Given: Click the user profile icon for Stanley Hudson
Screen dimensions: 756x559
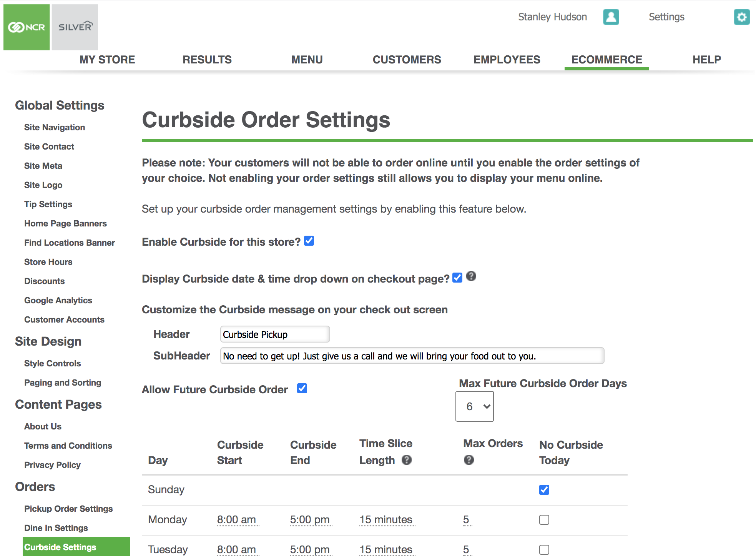Looking at the screenshot, I should pyautogui.click(x=611, y=17).
